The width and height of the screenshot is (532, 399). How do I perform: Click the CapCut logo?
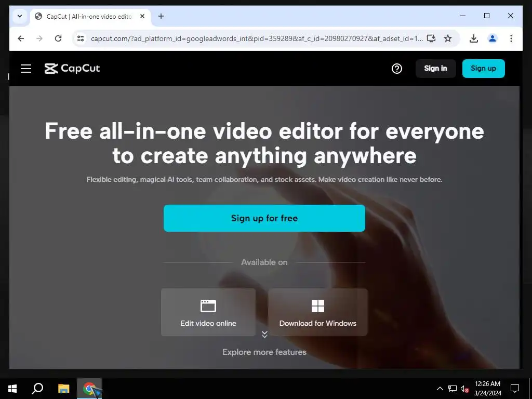tap(72, 69)
